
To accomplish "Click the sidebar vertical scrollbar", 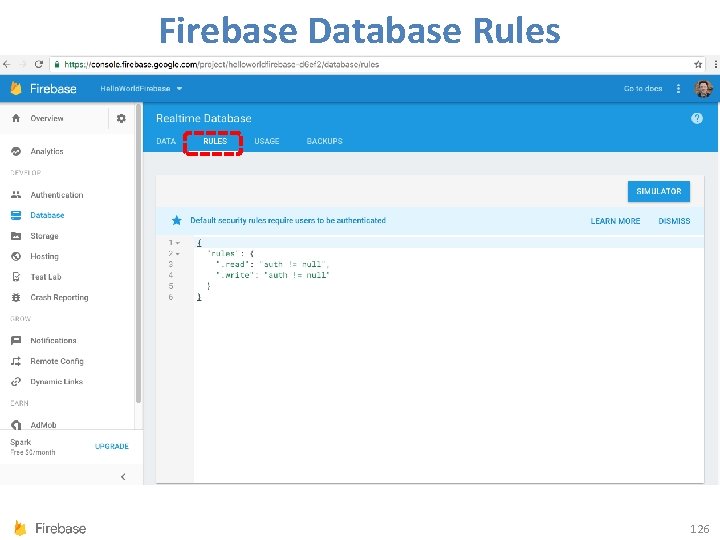I will pyautogui.click(x=138, y=253).
